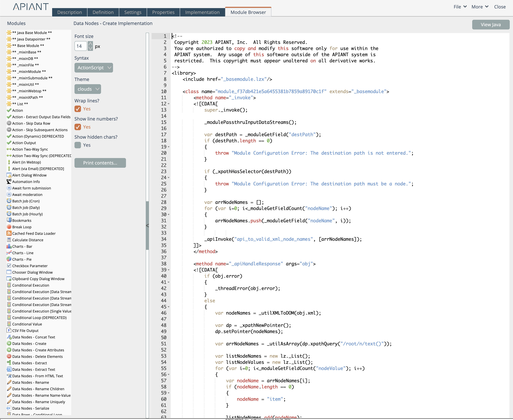The width and height of the screenshot is (513, 420).
Task: Click the Break Loop module icon
Action: (9, 227)
